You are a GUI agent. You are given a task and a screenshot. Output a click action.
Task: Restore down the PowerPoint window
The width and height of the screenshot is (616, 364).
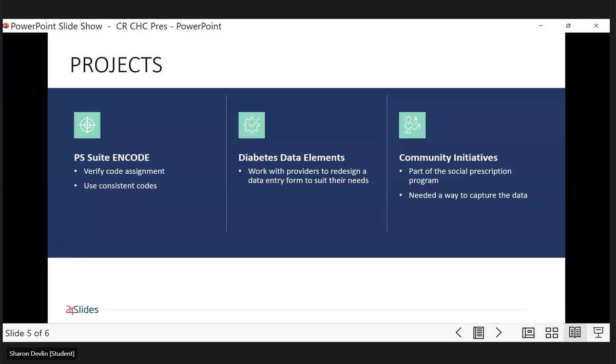tap(568, 26)
